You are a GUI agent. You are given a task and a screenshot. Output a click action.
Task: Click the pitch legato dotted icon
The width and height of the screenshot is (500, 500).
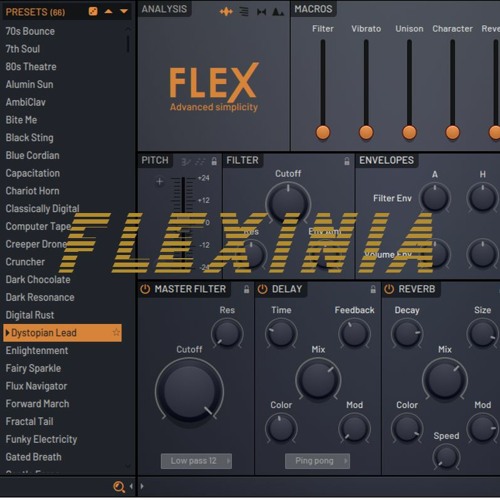(200, 162)
